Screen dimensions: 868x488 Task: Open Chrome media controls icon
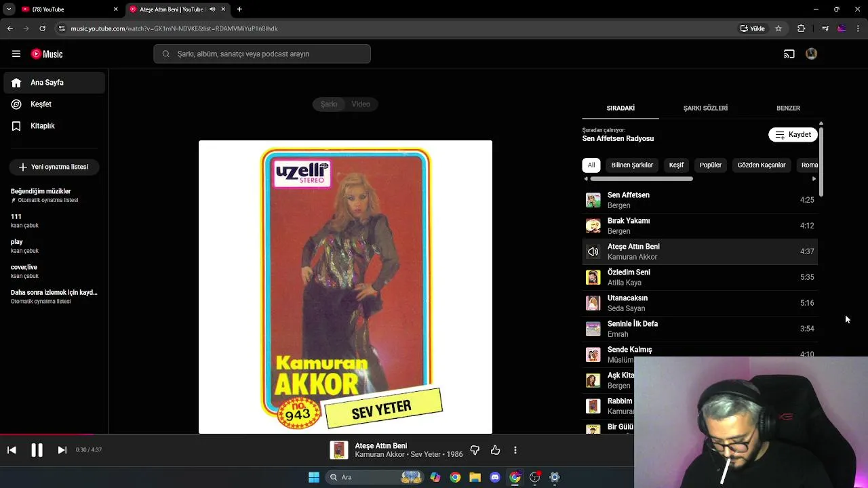click(x=825, y=28)
